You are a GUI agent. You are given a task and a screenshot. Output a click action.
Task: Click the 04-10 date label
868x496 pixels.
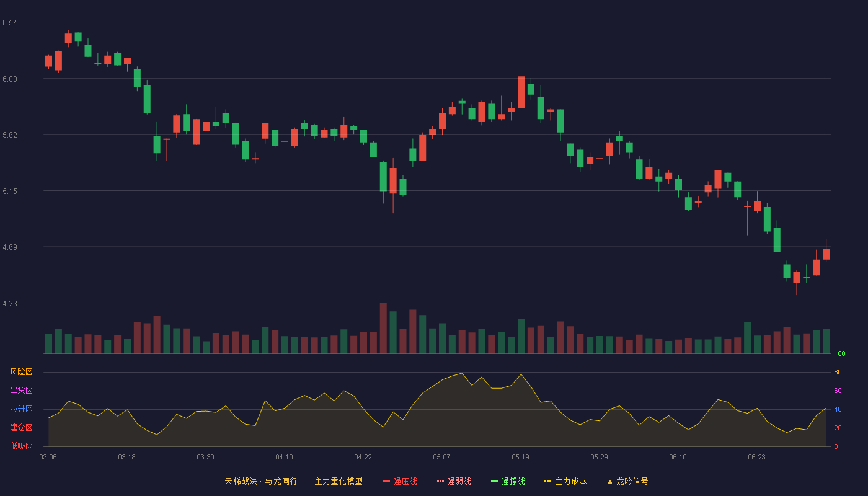click(284, 457)
